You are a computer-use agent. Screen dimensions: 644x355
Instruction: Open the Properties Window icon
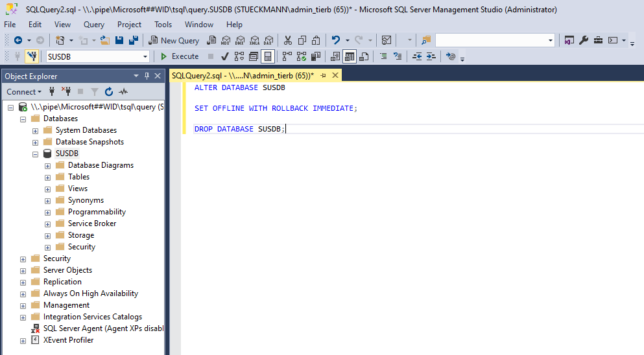tap(569, 40)
